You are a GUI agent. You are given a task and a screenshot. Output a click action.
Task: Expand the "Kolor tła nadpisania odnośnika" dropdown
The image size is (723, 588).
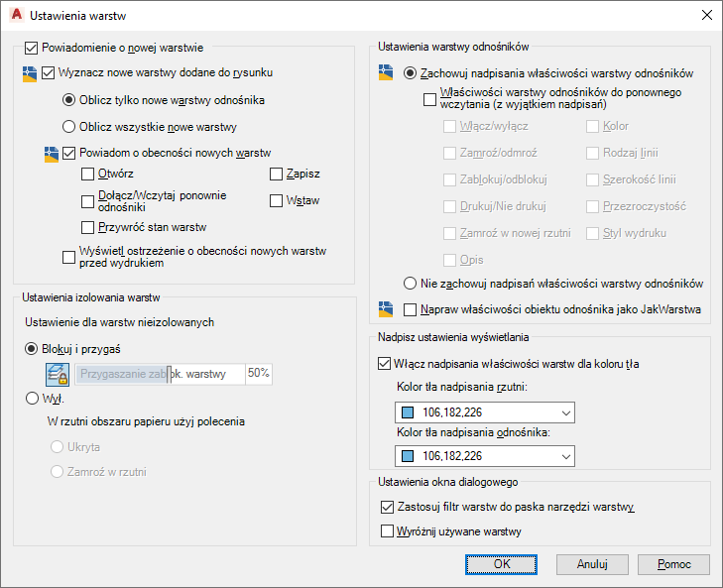coord(484,456)
